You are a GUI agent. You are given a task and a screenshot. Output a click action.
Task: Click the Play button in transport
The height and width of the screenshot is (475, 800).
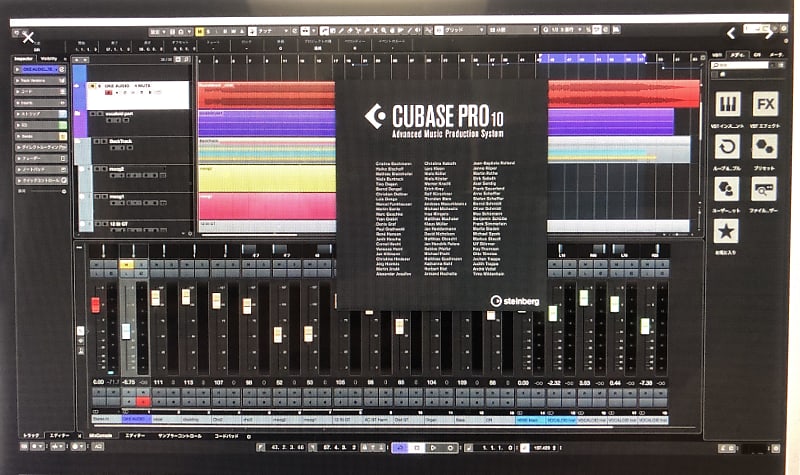click(433, 447)
